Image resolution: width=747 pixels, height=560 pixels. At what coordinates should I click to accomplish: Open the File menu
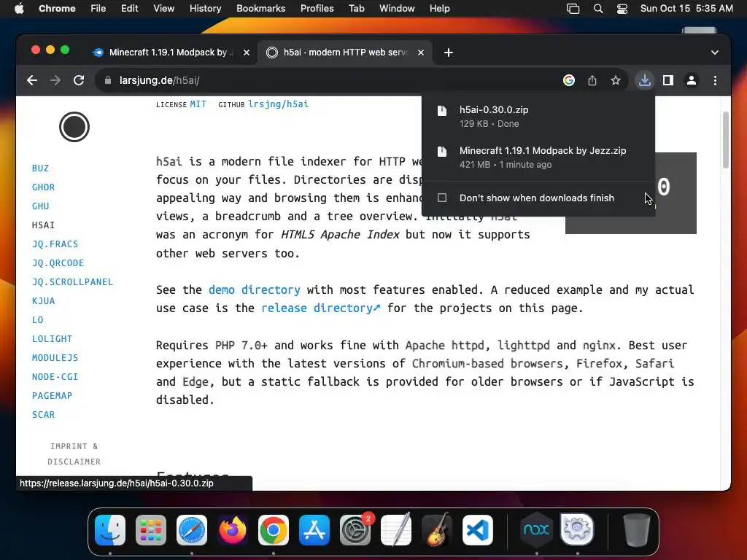click(98, 9)
